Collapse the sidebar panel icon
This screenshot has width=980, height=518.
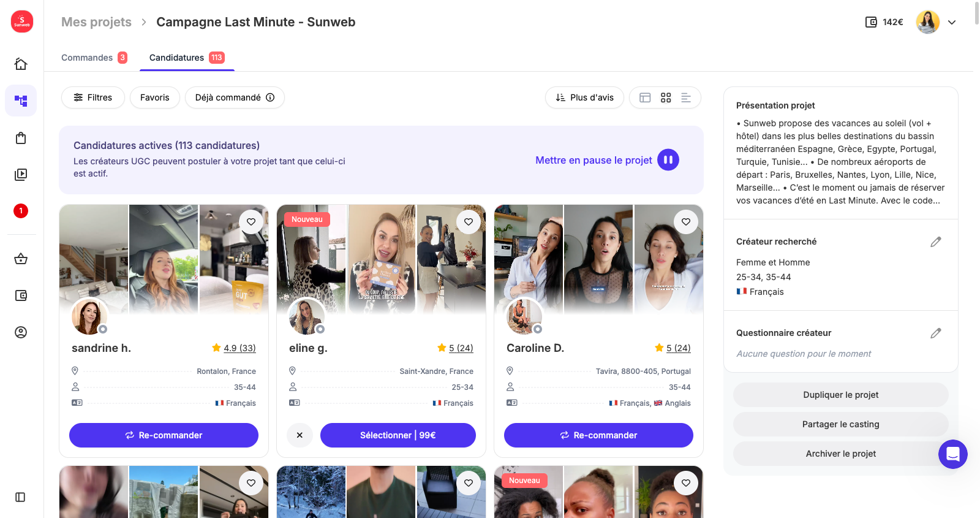[20, 497]
